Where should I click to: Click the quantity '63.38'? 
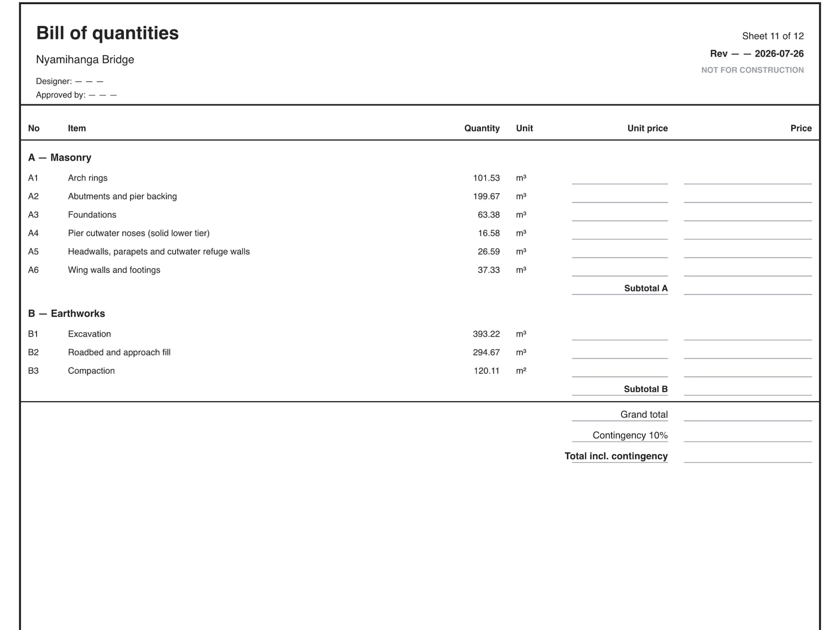[x=489, y=215]
